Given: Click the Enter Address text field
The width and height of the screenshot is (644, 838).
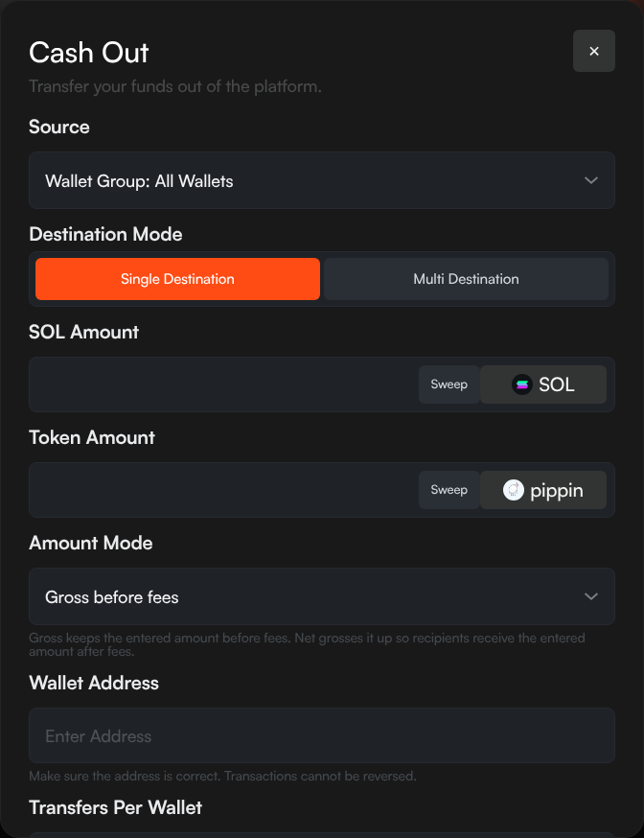Looking at the screenshot, I should pyautogui.click(x=321, y=736).
